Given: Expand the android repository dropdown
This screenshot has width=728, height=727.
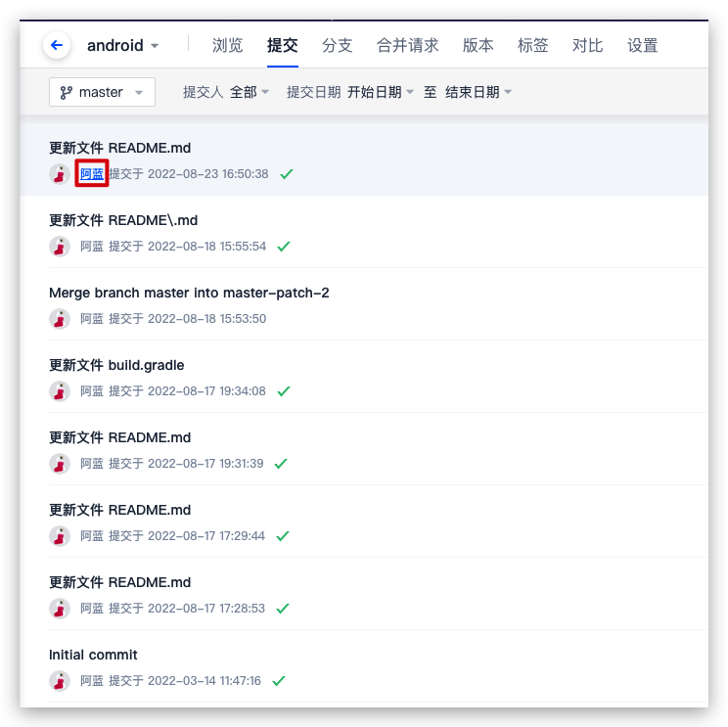Looking at the screenshot, I should coord(123,45).
